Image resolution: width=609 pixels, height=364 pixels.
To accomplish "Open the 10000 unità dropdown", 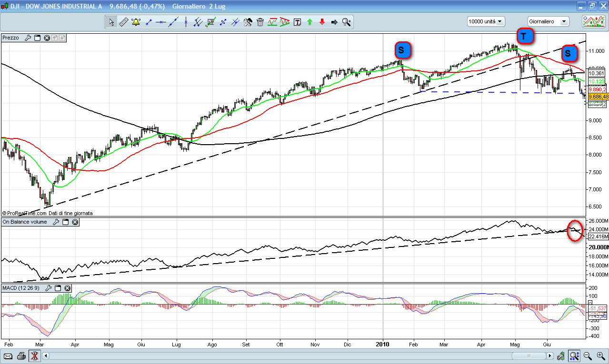I will click(x=486, y=21).
